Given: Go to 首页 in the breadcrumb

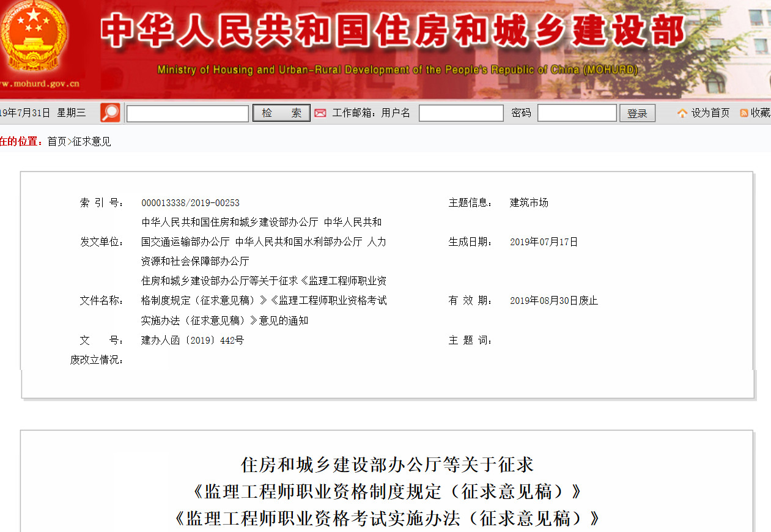Looking at the screenshot, I should click(56, 141).
